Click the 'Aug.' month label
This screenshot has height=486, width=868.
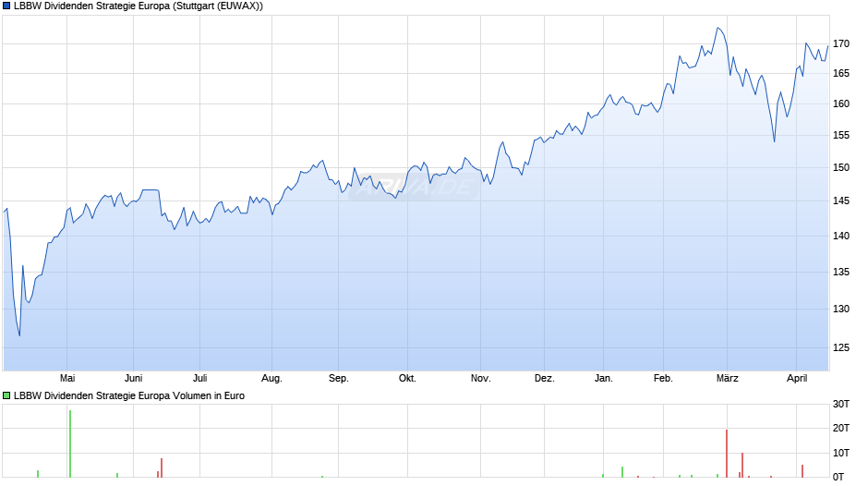click(x=271, y=378)
